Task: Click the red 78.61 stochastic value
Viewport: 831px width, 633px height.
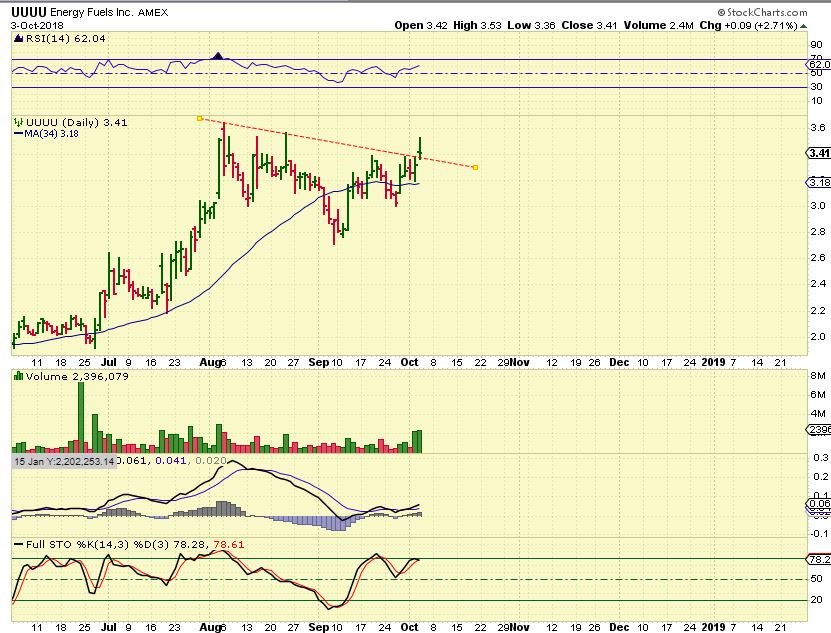Action: pyautogui.click(x=228, y=544)
